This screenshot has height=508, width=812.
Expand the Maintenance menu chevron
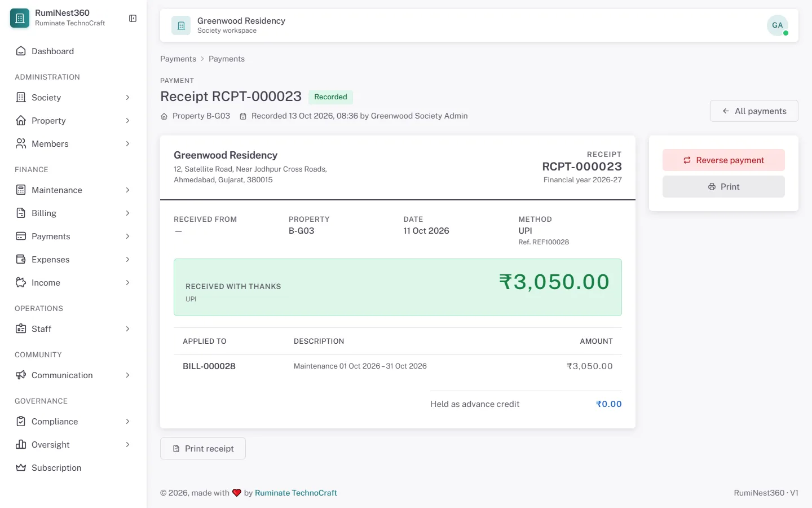click(127, 190)
